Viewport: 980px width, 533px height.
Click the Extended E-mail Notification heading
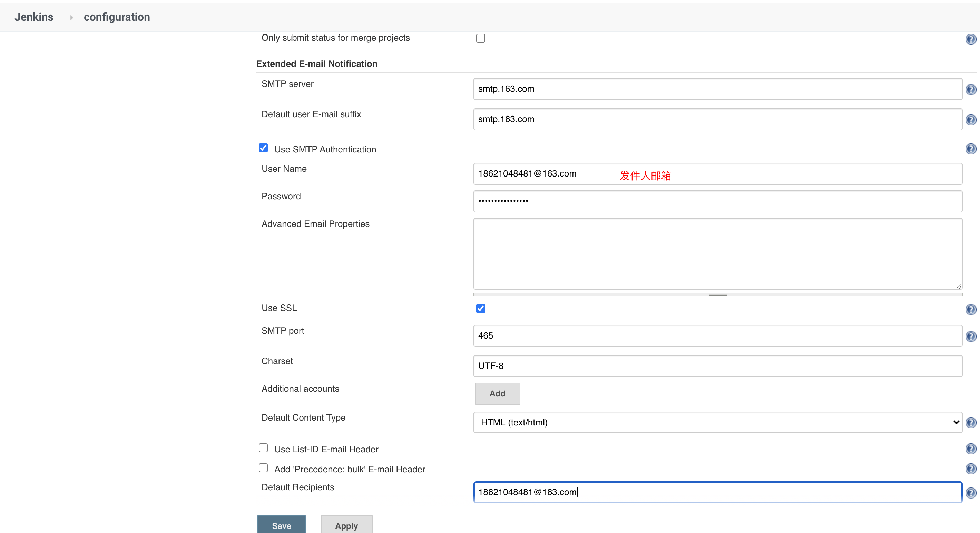click(316, 64)
